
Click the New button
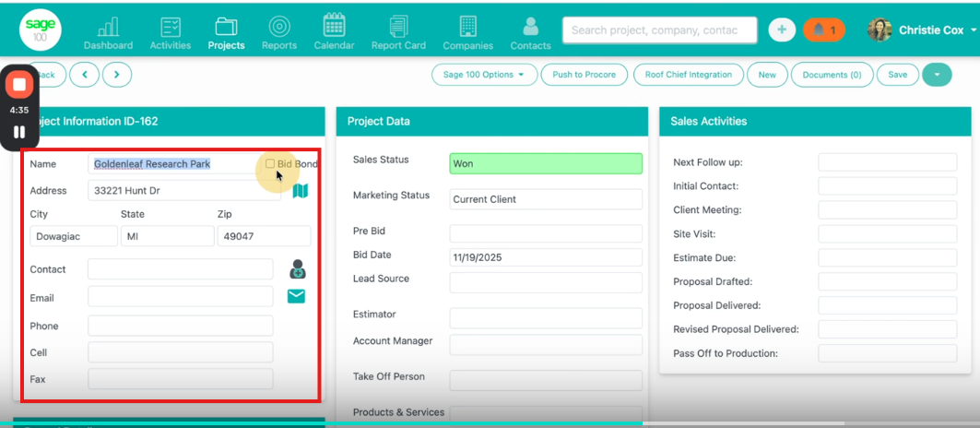[x=767, y=75]
